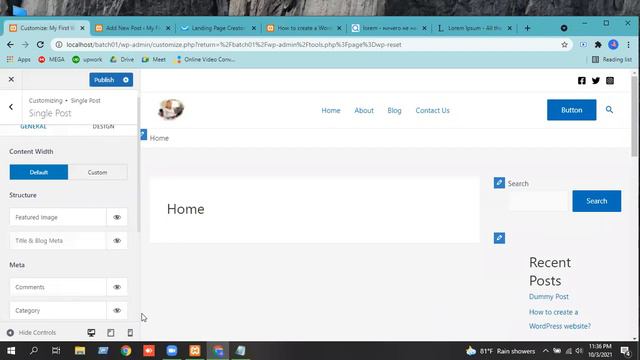Image resolution: width=640 pixels, height=360 pixels.
Task: Open About menu item in preview
Action: [x=364, y=110]
